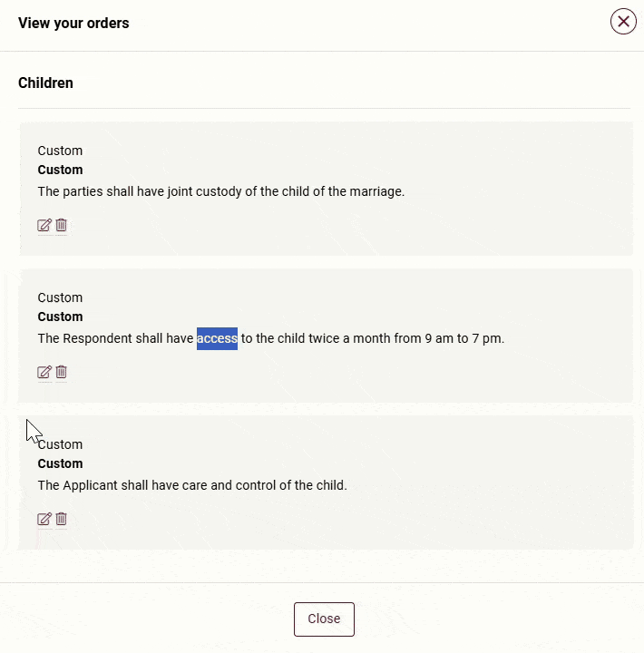Select the Applicant care and control text
644x653 pixels.
[x=192, y=485]
